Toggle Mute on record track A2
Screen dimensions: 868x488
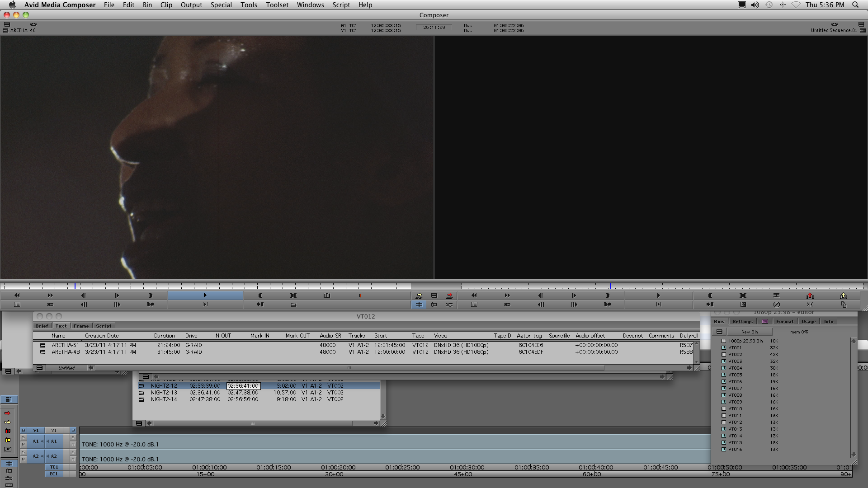[73, 460]
